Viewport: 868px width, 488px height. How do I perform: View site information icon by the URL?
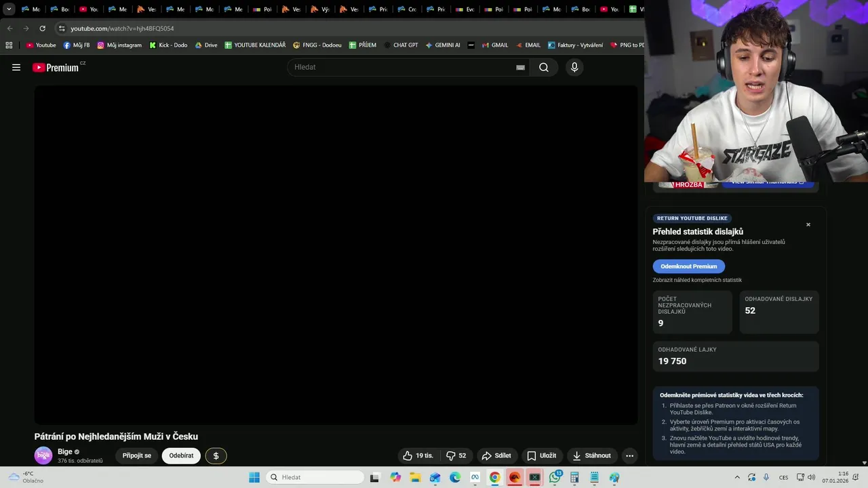(x=62, y=28)
